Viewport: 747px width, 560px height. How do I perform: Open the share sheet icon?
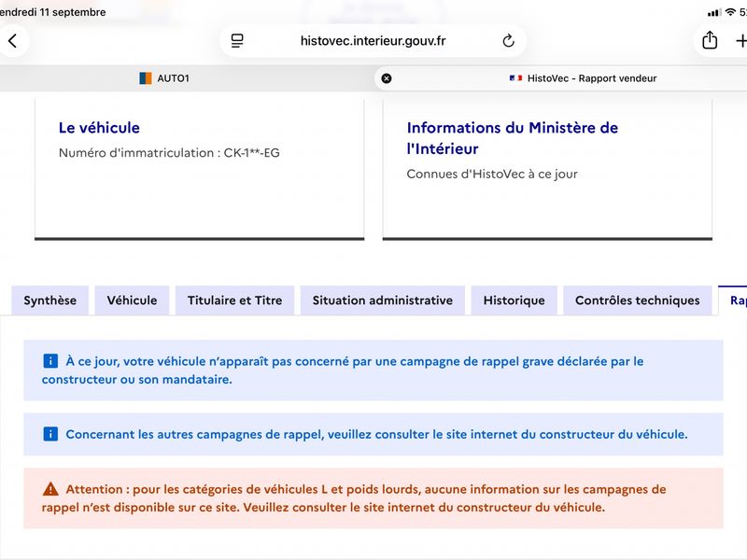pos(710,40)
